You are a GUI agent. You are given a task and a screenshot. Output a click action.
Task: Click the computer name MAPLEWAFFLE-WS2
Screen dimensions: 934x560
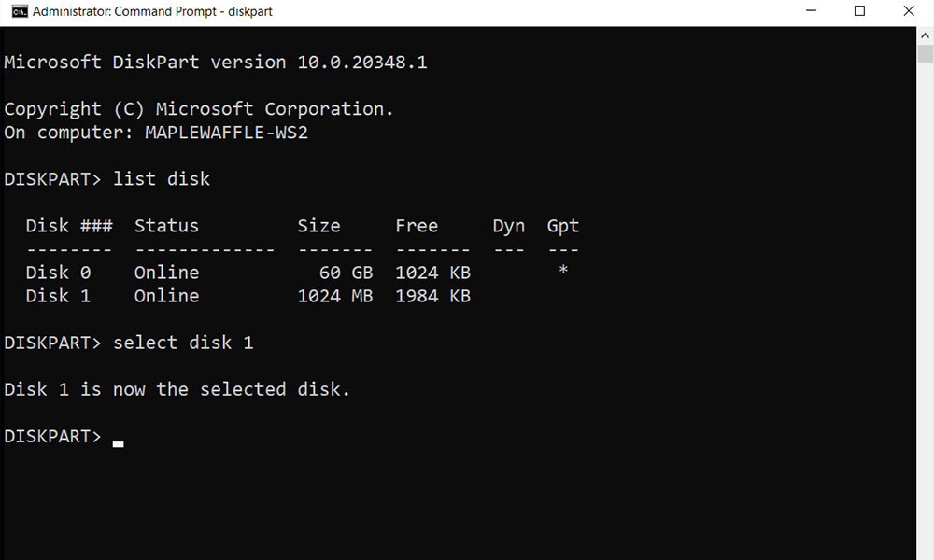(226, 133)
